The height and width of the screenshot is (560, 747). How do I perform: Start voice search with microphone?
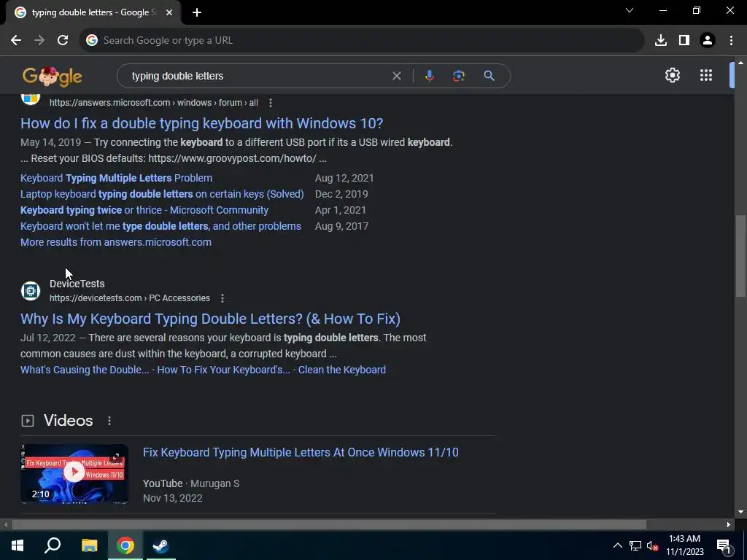[x=429, y=76]
